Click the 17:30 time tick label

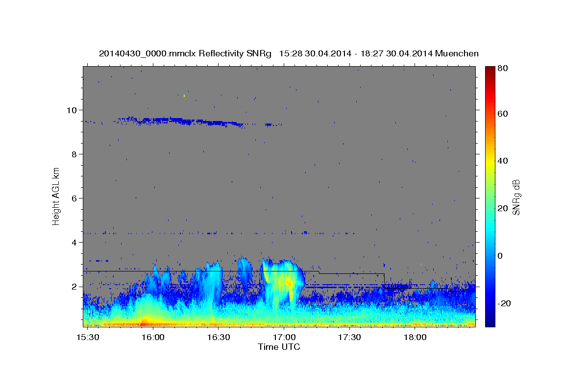point(349,338)
